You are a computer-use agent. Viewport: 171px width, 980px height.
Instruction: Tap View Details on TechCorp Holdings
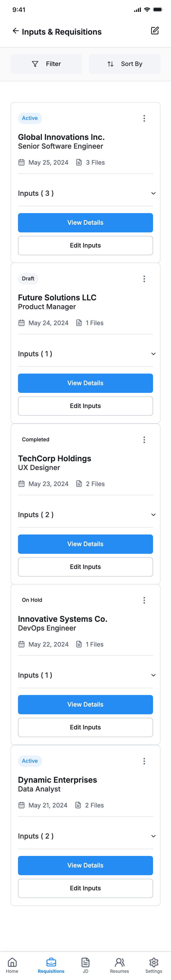85,544
